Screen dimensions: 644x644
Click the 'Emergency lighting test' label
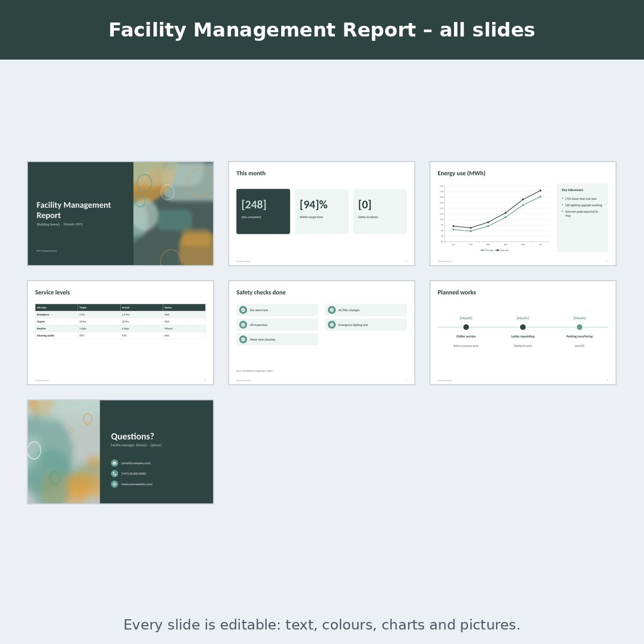coord(353,325)
